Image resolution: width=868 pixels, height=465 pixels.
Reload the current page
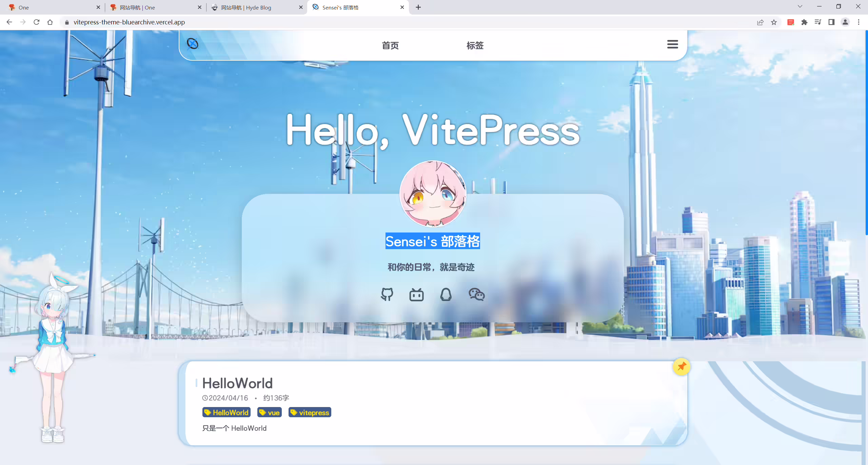click(x=36, y=22)
